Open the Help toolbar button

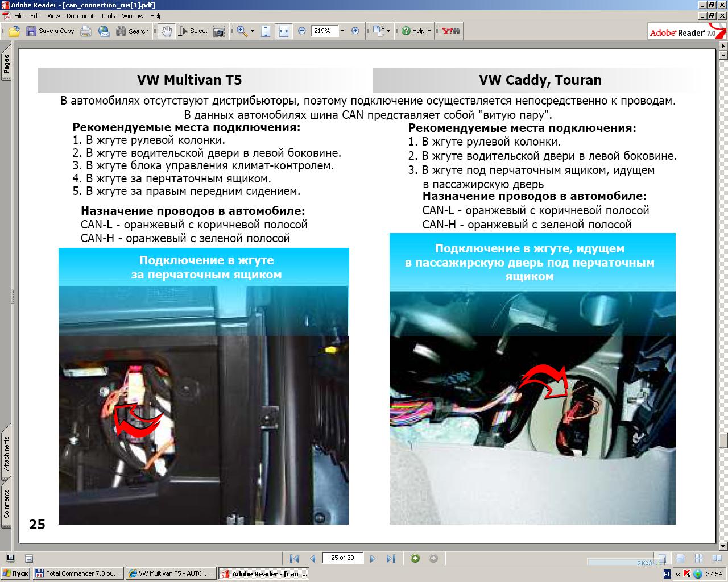point(413,31)
